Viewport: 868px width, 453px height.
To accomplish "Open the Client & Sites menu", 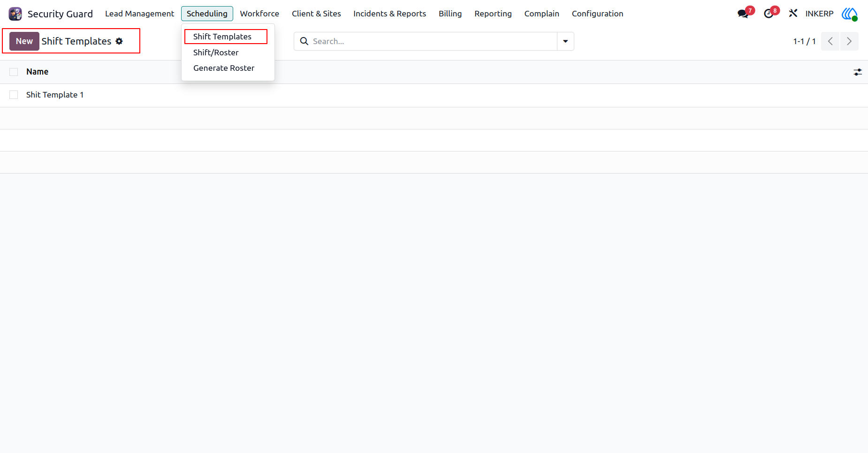I will point(316,14).
